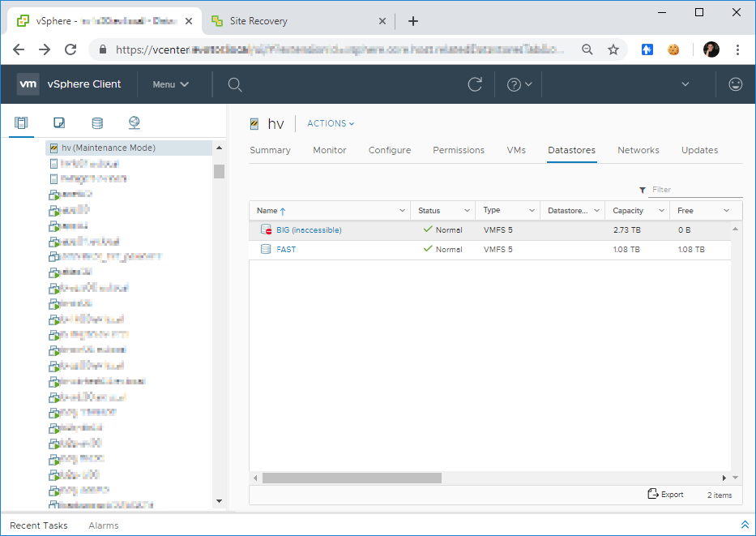This screenshot has width=756, height=536.
Task: Click the table scroll-right arrow
Action: [724, 478]
